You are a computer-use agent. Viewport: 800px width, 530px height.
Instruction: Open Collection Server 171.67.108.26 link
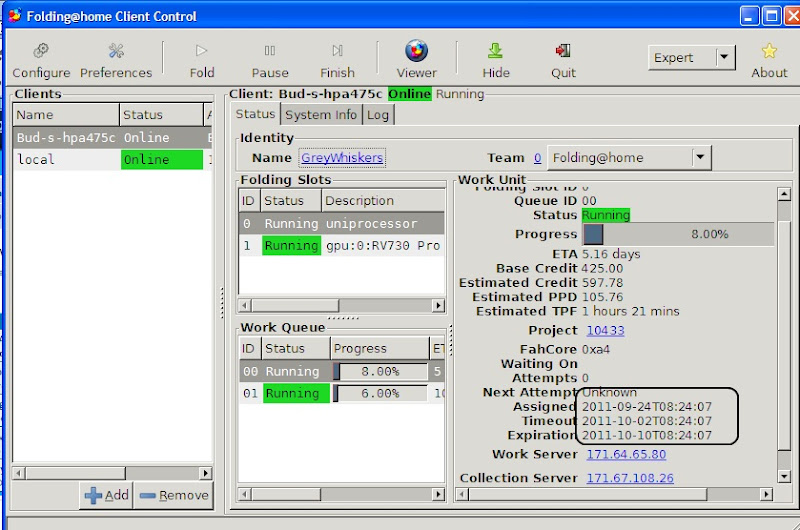[x=630, y=478]
